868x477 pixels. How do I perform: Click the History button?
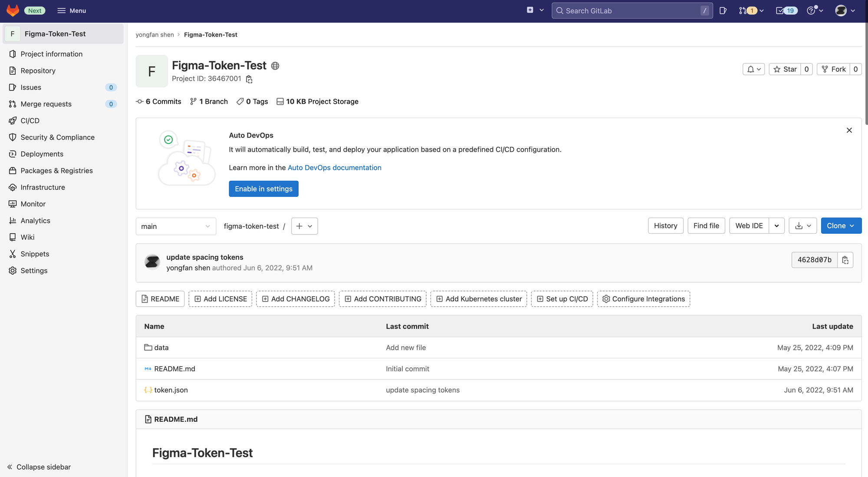(665, 225)
